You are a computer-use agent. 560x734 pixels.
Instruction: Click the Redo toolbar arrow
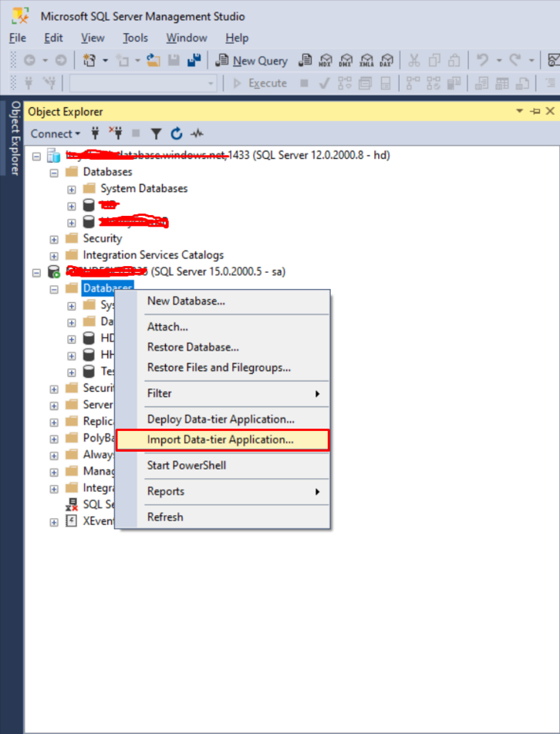(x=515, y=60)
